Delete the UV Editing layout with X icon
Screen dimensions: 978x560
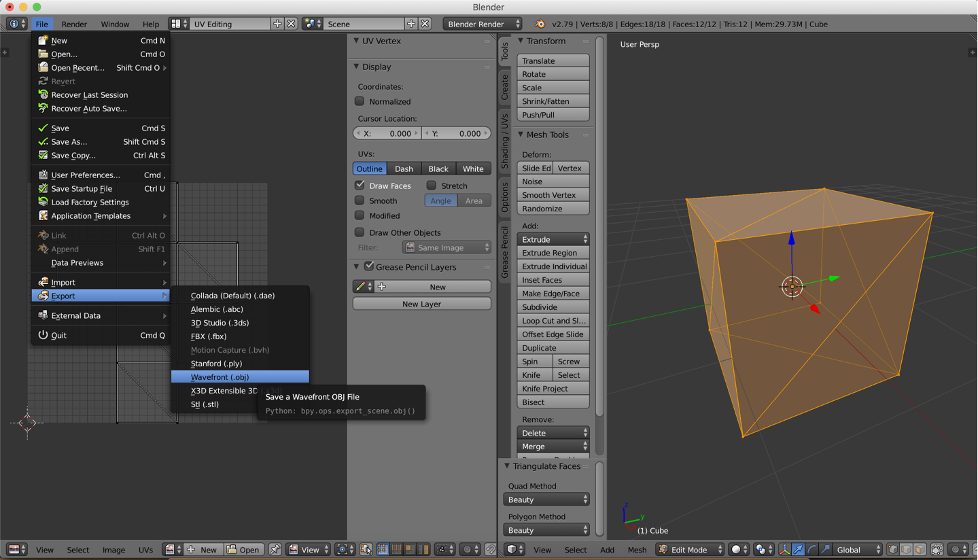coord(292,24)
